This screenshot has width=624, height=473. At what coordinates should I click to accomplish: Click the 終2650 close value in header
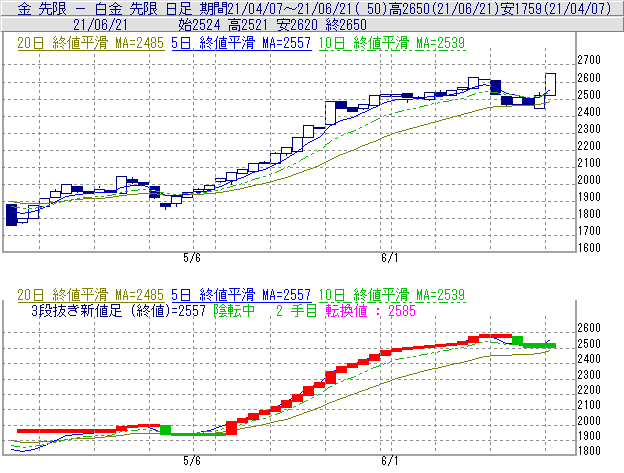click(346, 25)
